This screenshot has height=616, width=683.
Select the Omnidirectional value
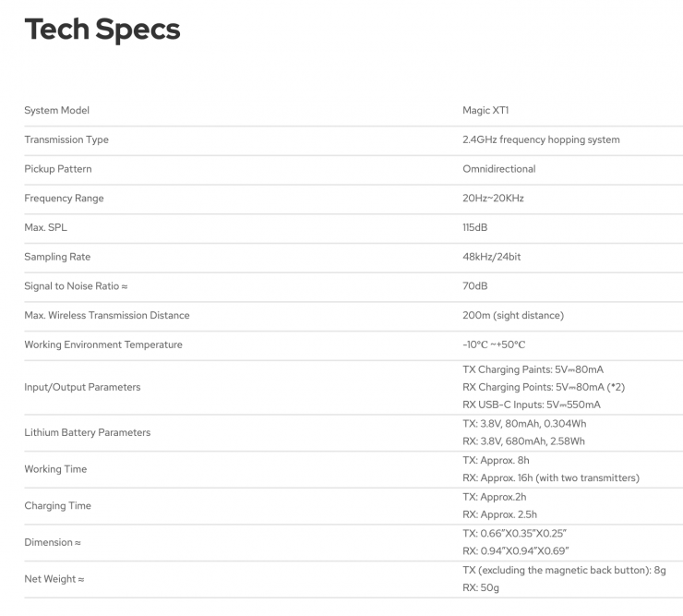[x=498, y=170]
